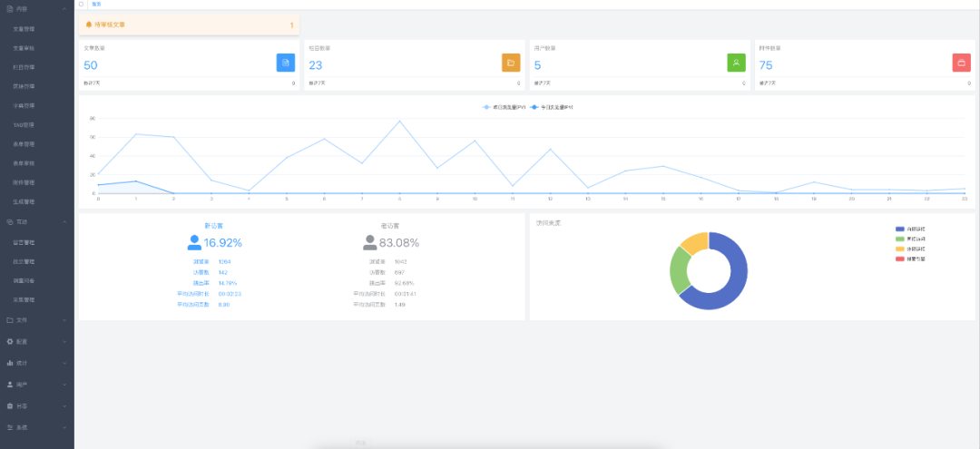Screen dimensions: 980x449
Task: Click the orange folder icon on the column count card
Action: [511, 63]
